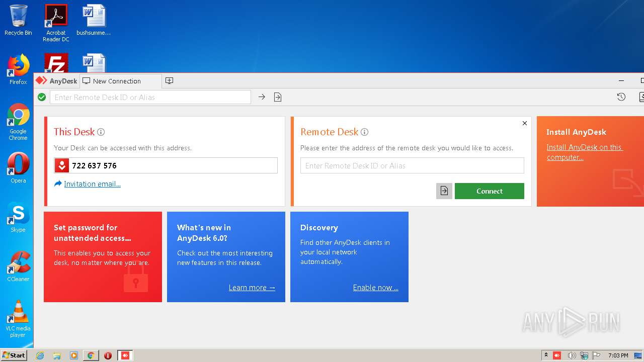Open the AnyDesk logo menu tab
Image resolution: width=644 pixels, height=362 pixels.
[56, 80]
